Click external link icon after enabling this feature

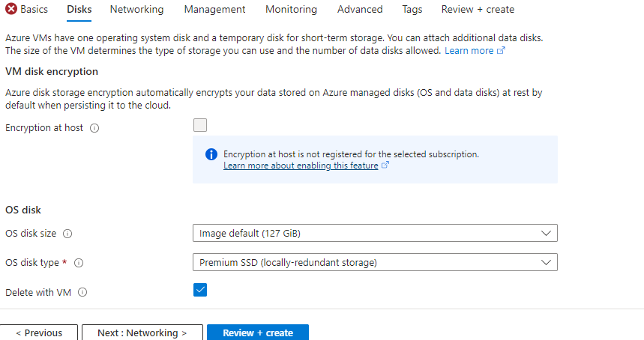[385, 166]
